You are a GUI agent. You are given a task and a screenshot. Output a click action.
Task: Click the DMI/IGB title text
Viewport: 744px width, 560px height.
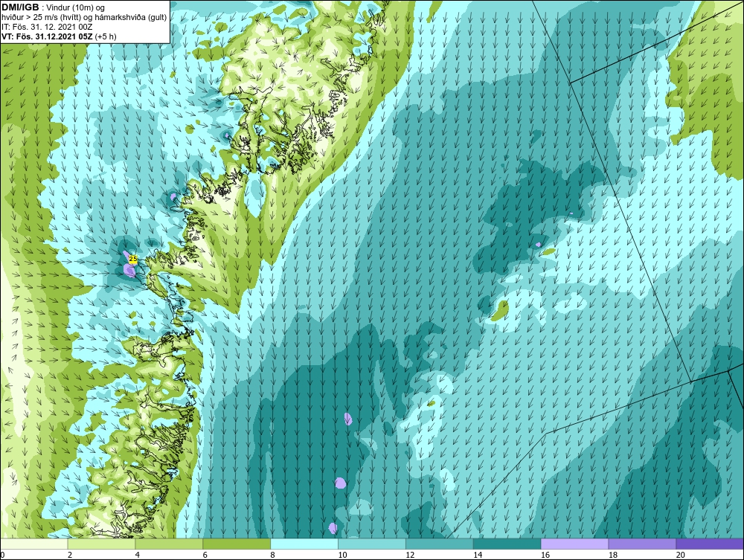pos(20,7)
